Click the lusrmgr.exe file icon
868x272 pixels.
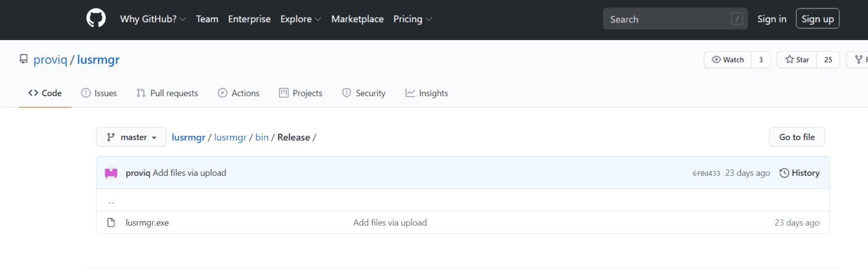(111, 223)
